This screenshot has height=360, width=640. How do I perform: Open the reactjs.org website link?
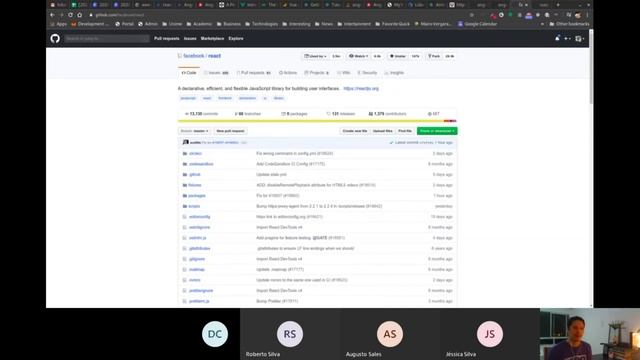coord(361,89)
